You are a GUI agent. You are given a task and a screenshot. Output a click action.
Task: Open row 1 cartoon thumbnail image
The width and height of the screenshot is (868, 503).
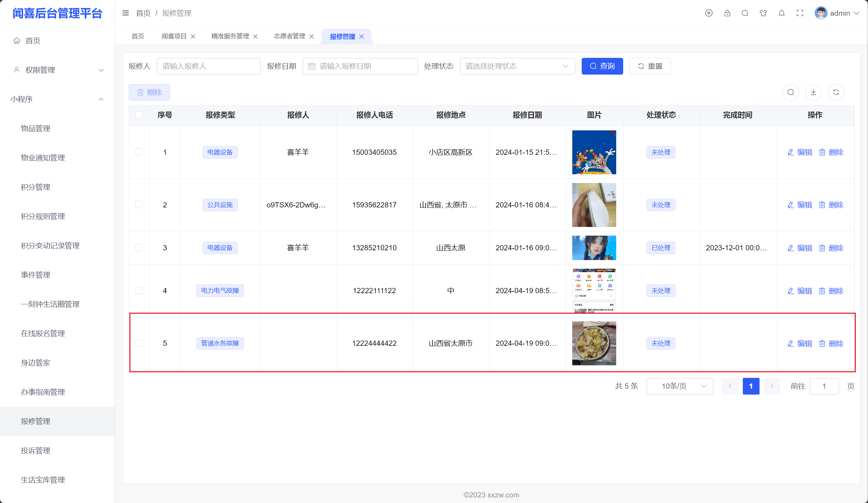pyautogui.click(x=594, y=152)
